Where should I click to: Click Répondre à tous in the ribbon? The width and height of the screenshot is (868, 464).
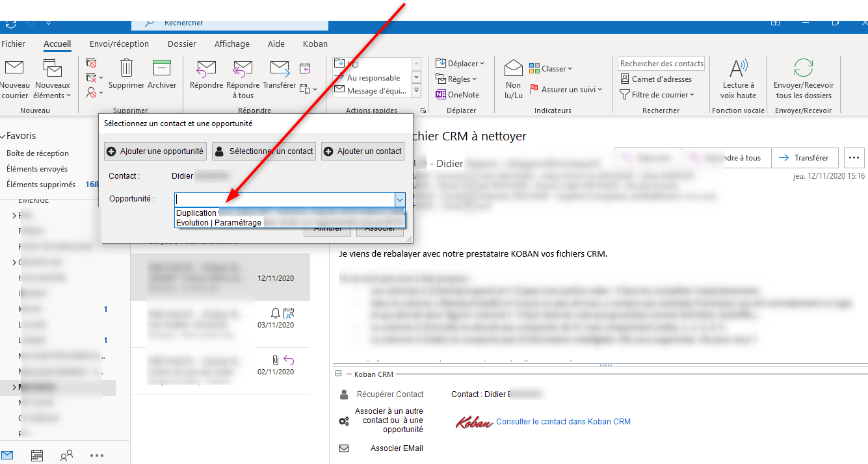point(243,80)
